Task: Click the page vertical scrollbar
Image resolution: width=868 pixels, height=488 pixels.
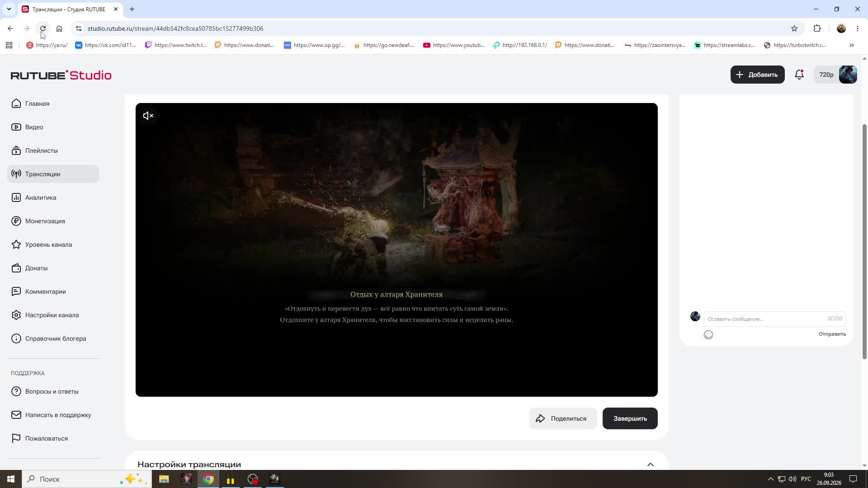Action: tap(864, 242)
